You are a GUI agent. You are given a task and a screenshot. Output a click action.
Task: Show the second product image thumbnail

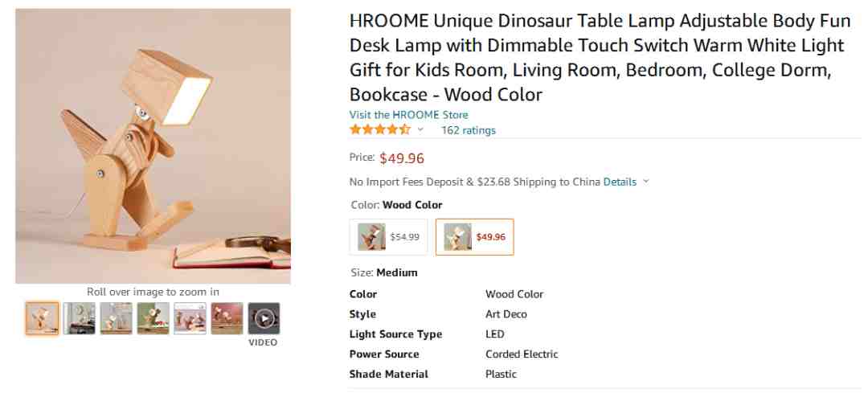point(79,318)
